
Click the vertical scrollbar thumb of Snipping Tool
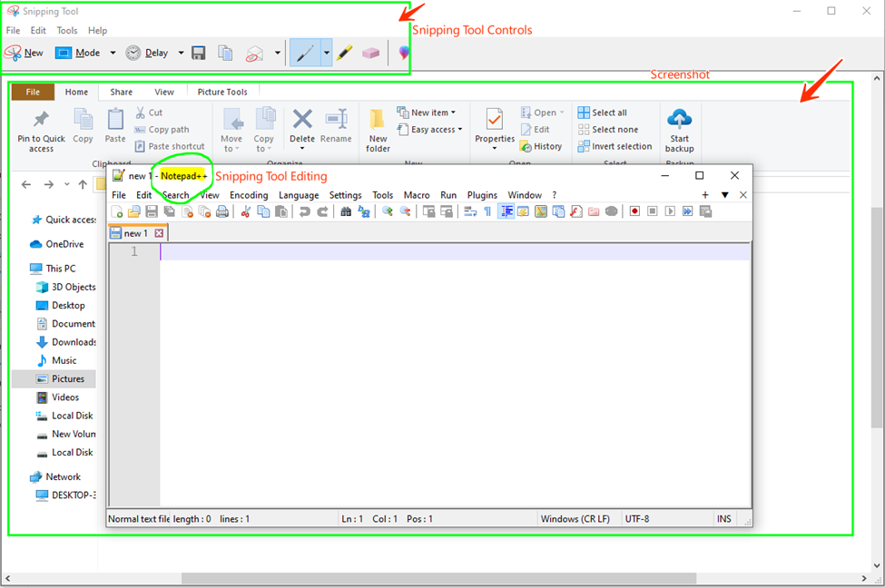(876, 317)
